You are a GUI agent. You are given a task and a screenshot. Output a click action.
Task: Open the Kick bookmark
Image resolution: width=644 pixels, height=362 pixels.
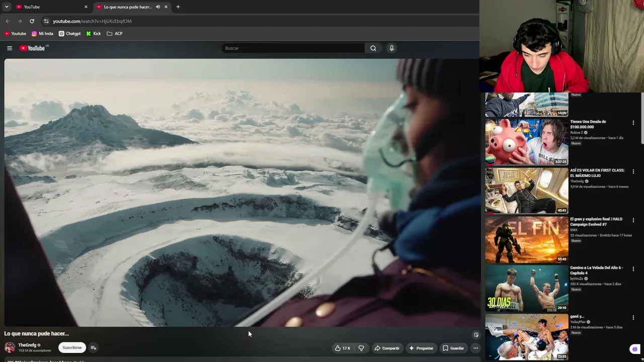[x=94, y=34]
